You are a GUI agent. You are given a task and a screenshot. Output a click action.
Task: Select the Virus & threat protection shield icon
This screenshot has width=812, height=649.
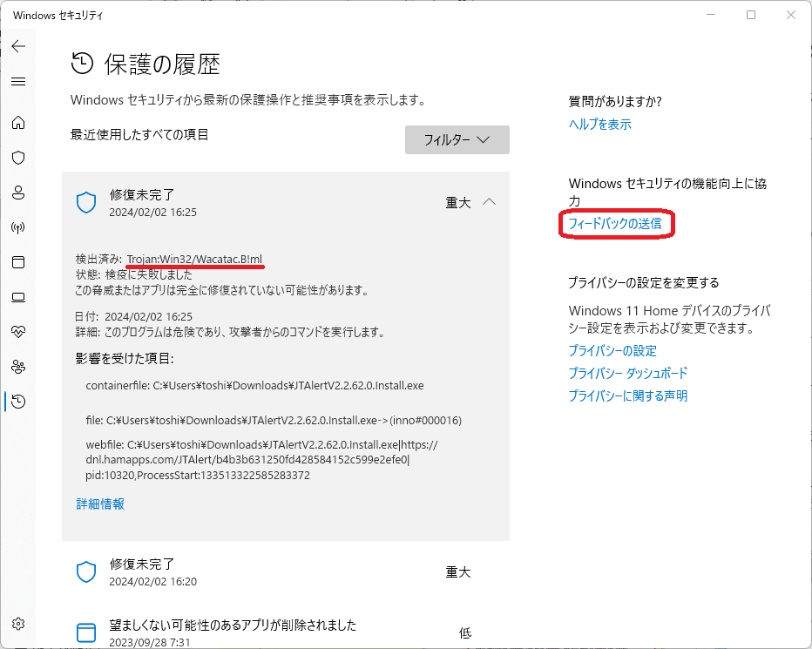(x=18, y=158)
